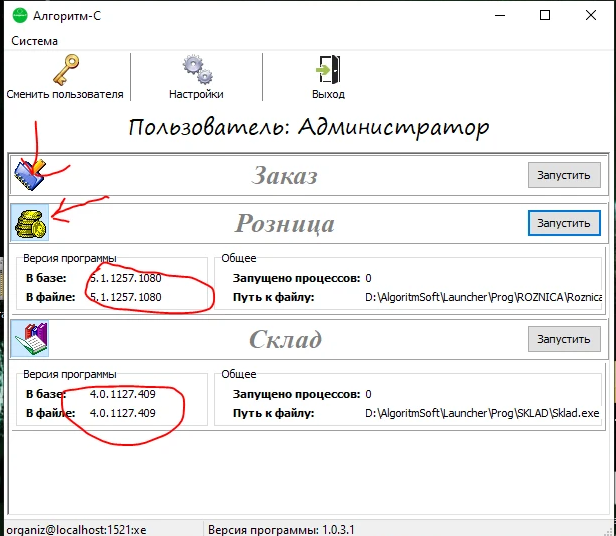616x536 pixels.
Task: Click Розница database version 5.1.1257.1080
Action: click(126, 278)
